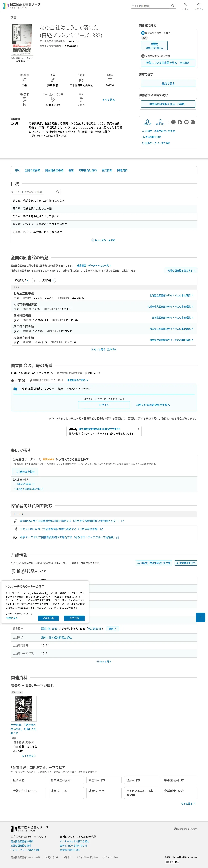Screen dimensions: 208x868
Task: Open the すべての資料形態 dropdown
Action: click(x=44, y=280)
